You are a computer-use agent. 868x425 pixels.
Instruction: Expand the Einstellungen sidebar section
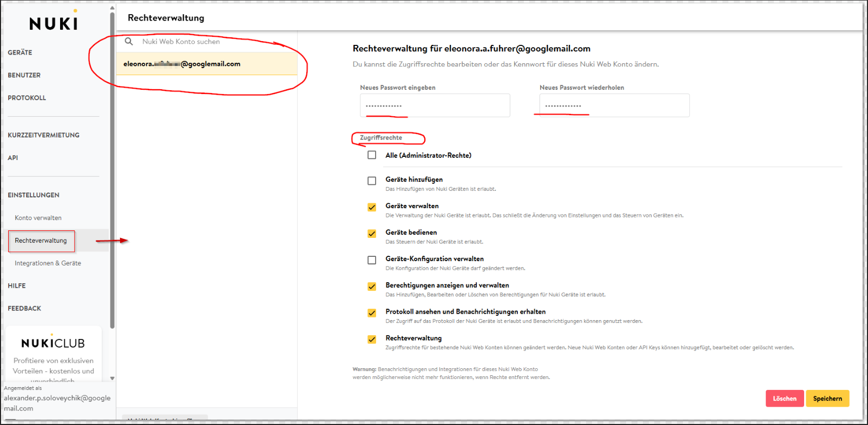pyautogui.click(x=34, y=195)
